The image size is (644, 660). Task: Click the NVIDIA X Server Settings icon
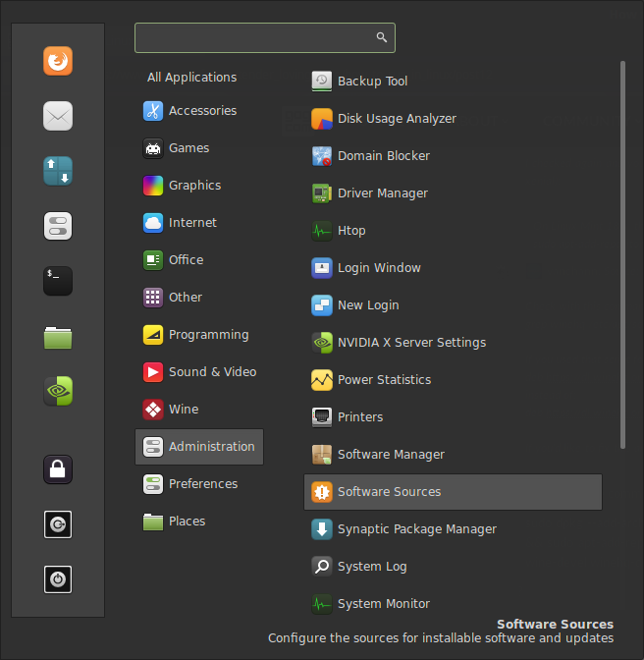[322, 343]
